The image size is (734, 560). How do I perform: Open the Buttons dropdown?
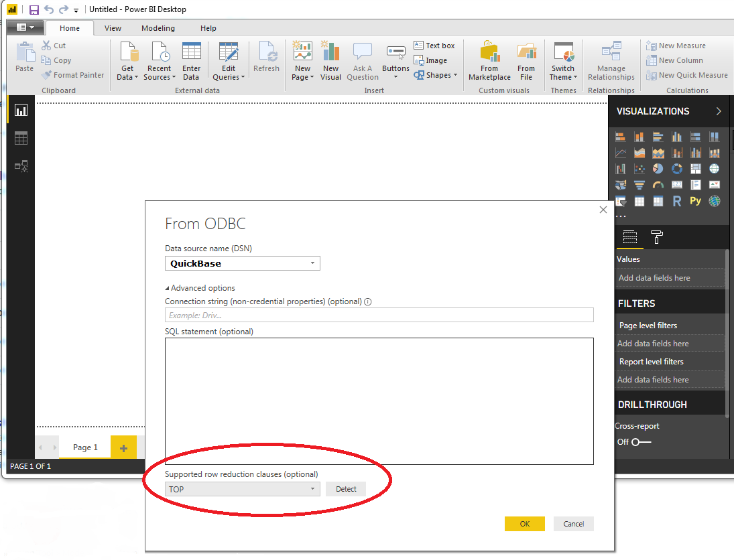click(395, 61)
